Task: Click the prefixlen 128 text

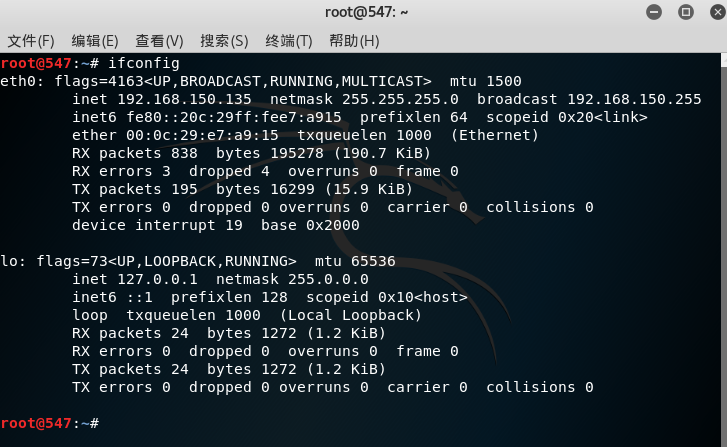Action: click(229, 297)
